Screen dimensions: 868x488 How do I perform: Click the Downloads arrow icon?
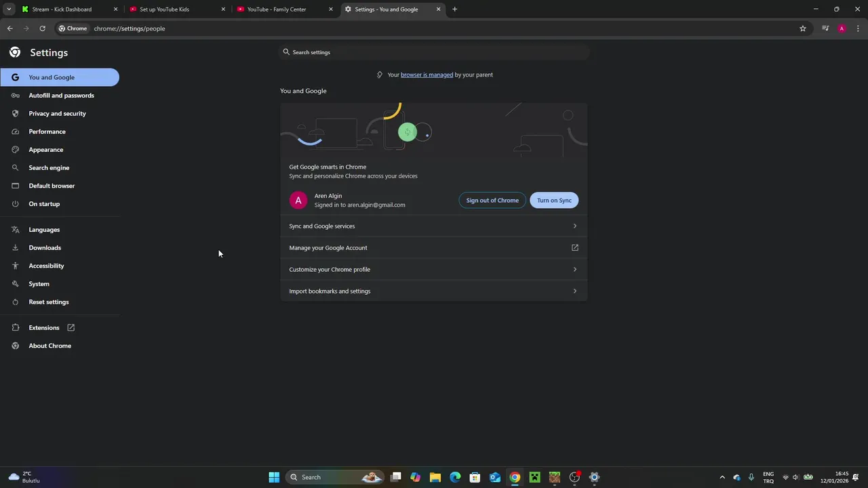tap(15, 248)
